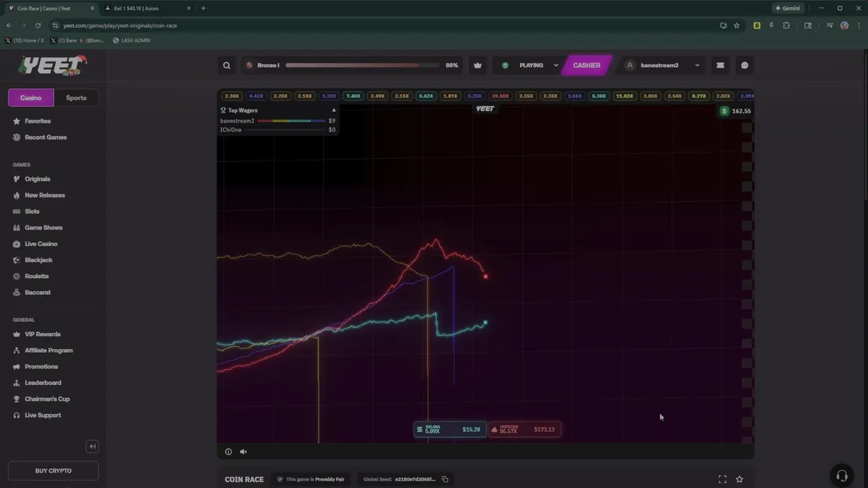
Task: Click the Bronze I progress bar
Action: pyautogui.click(x=363, y=66)
